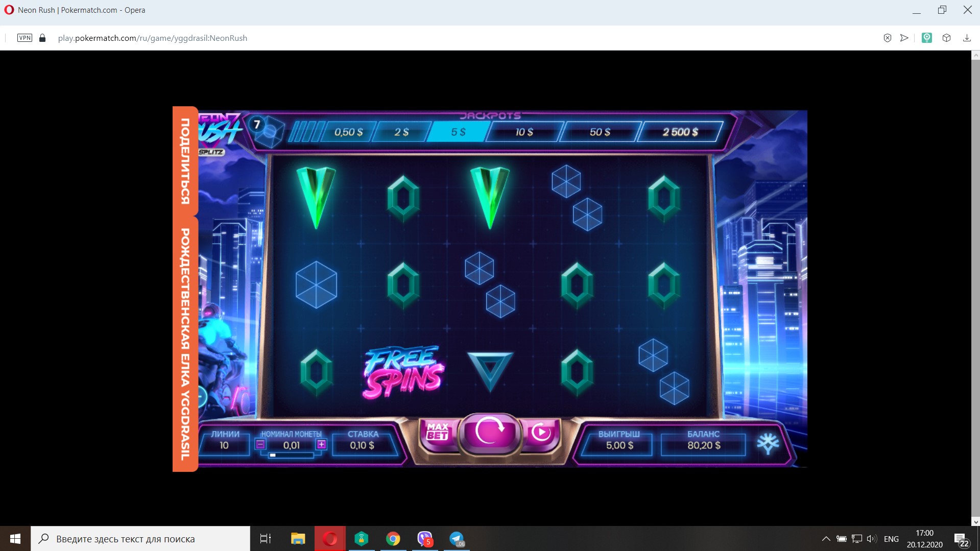The width and height of the screenshot is (980, 551).
Task: Open the Yggdrasil snowflake menu icon
Action: pyautogui.click(x=768, y=443)
